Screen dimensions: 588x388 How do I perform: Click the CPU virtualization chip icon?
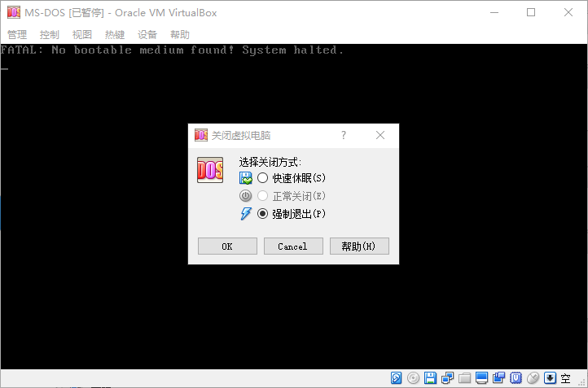(516, 378)
